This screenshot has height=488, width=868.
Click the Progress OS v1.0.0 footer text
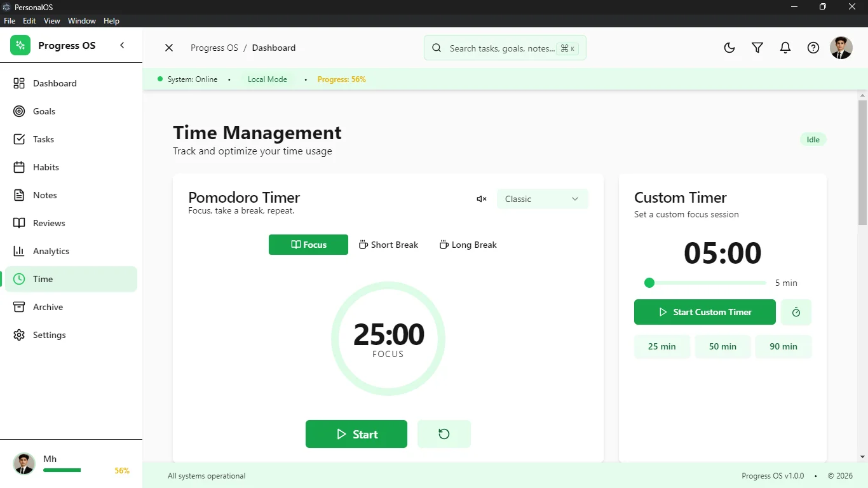(x=773, y=476)
